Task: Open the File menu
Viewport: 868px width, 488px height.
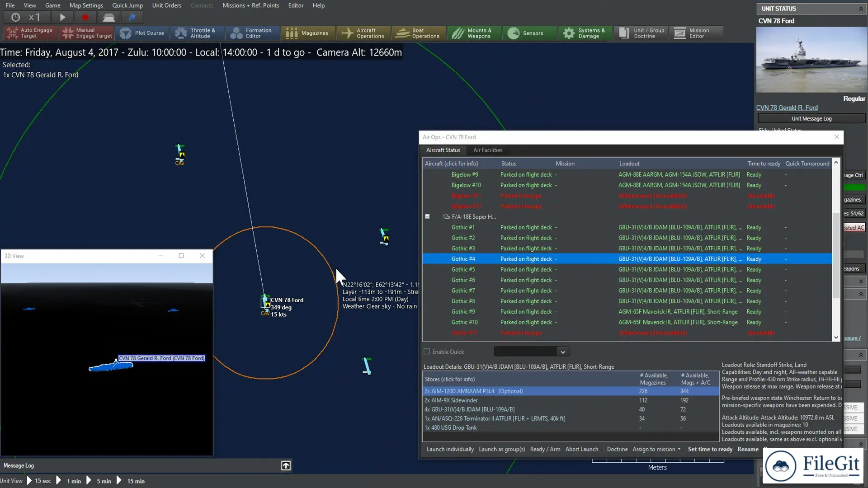Action: click(x=10, y=5)
